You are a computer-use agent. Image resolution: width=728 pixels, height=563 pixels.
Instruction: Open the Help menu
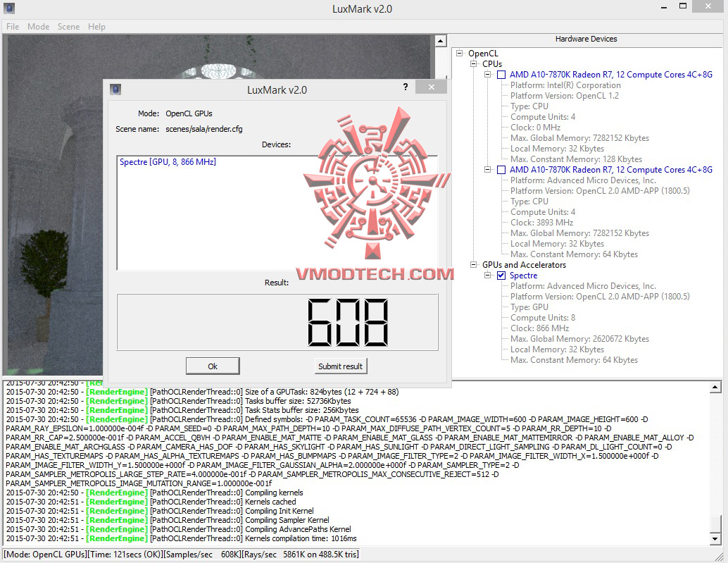click(x=96, y=27)
